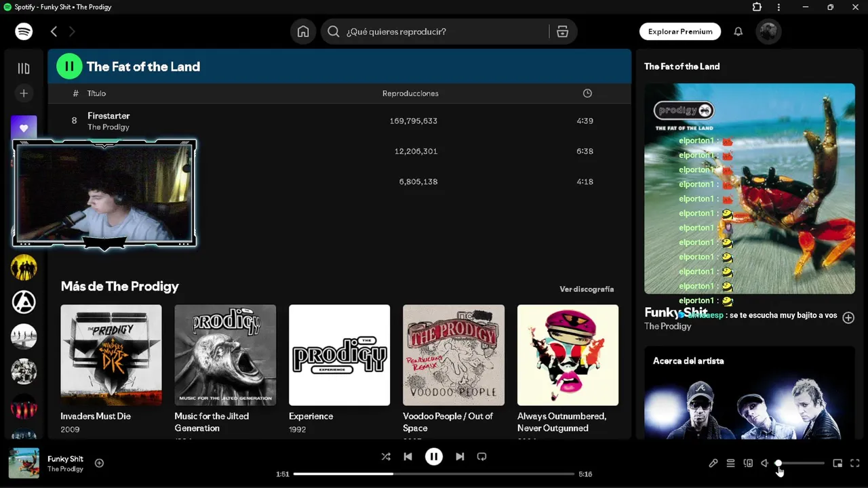Open Always Outnumbered, Never Outgunned cover

(568, 355)
